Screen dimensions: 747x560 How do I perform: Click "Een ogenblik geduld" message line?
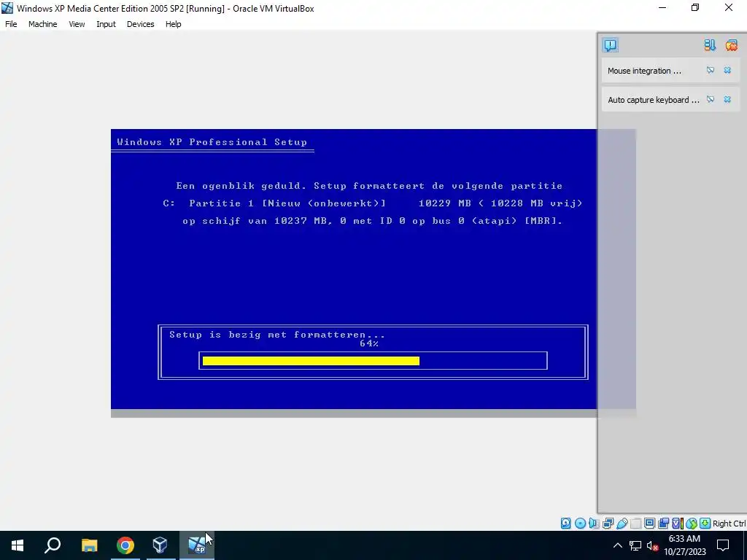click(369, 186)
